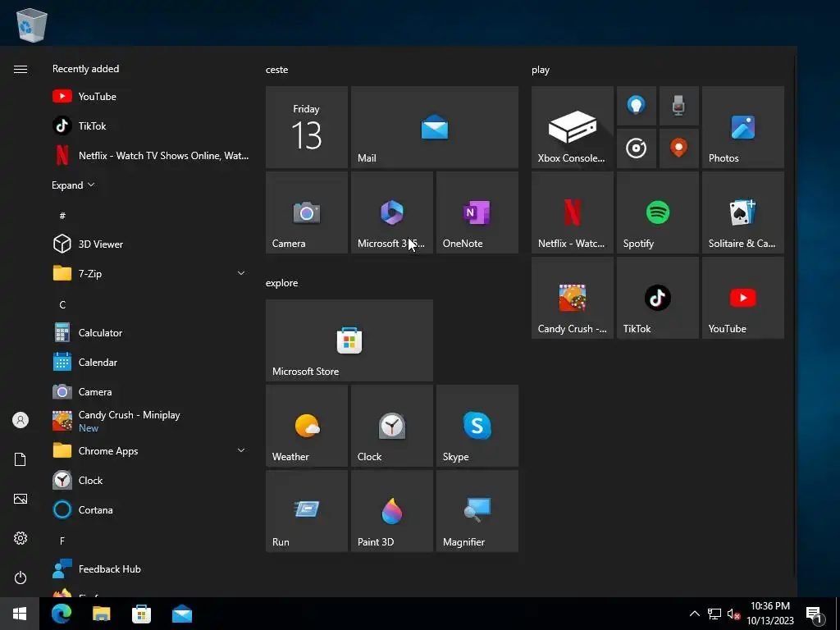The height and width of the screenshot is (630, 840).
Task: Open Calendar from app list
Action: [149, 362]
